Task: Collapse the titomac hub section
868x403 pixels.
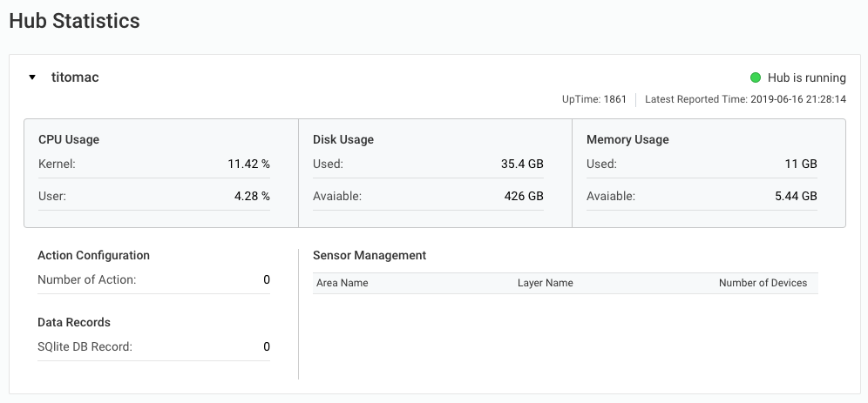Action: (32, 77)
